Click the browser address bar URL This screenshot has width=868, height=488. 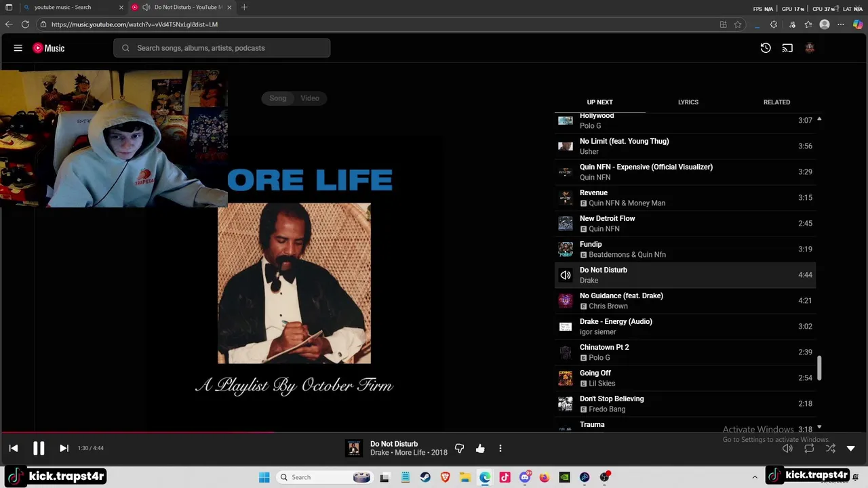(134, 24)
